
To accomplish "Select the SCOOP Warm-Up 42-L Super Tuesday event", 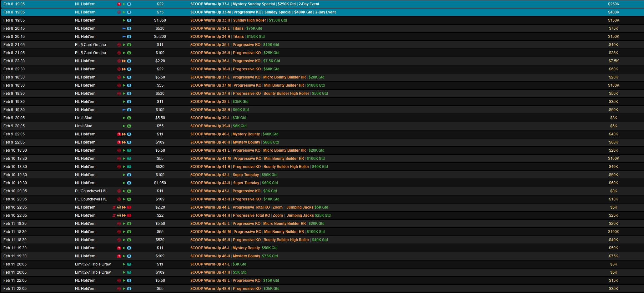I will coord(234,175).
